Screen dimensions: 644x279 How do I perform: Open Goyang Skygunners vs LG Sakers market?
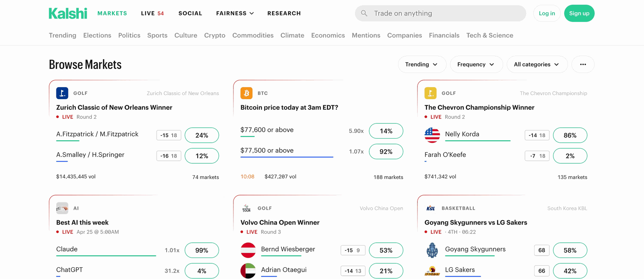[476, 223]
